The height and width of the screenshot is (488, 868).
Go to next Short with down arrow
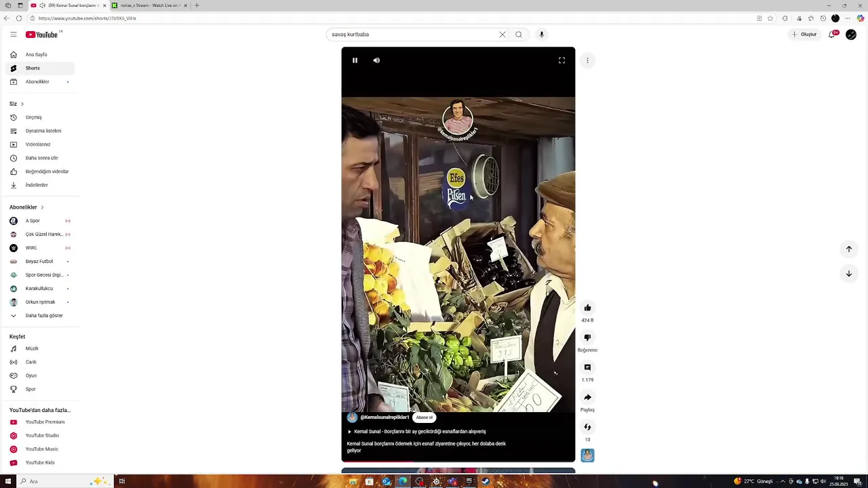click(x=848, y=273)
